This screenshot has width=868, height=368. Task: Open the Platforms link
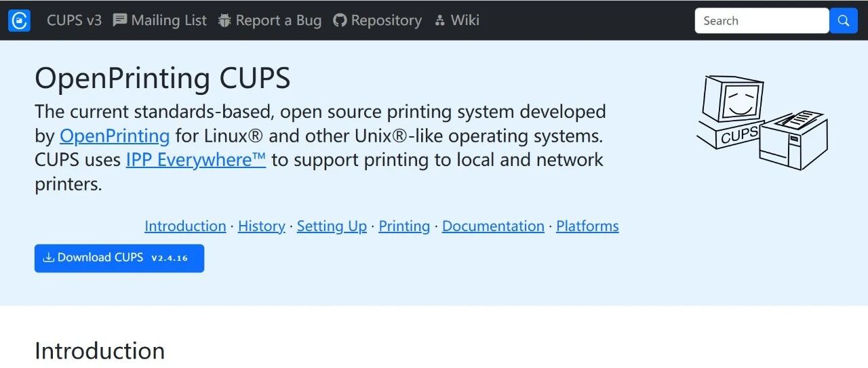[587, 226]
